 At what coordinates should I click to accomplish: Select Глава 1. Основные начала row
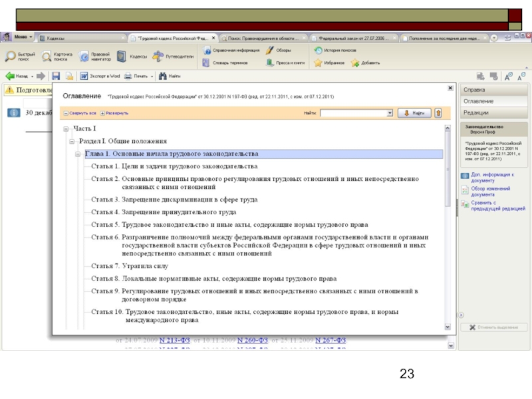coord(264,154)
